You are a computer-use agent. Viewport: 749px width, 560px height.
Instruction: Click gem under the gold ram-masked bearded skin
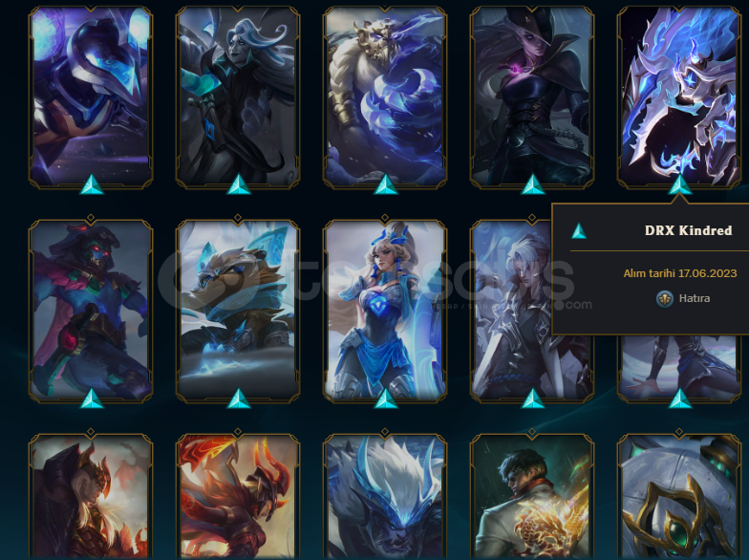385,185
